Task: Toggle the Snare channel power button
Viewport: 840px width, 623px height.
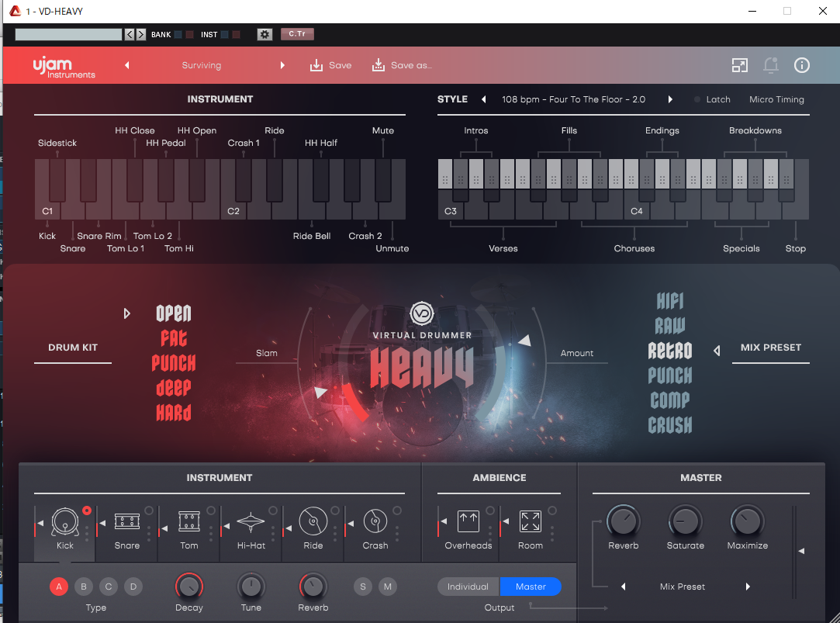Action: pyautogui.click(x=149, y=511)
